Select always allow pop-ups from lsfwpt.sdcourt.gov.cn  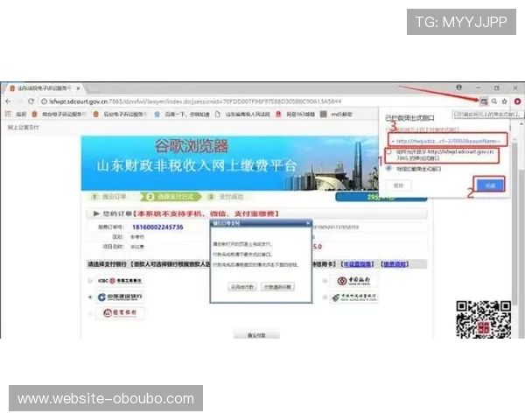point(389,151)
